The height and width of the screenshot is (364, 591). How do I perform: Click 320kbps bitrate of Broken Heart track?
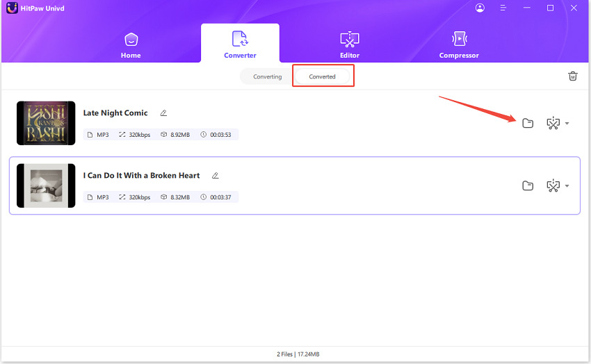140,197
